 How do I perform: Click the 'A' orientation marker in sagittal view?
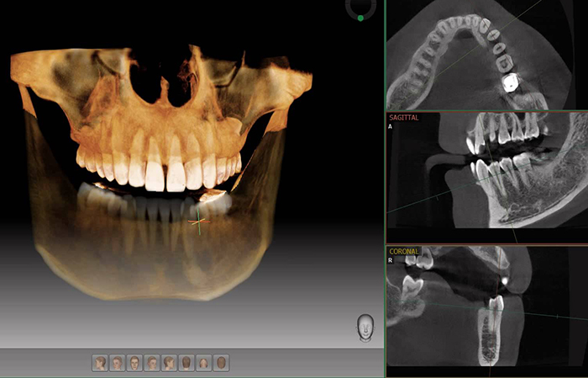tap(391, 128)
